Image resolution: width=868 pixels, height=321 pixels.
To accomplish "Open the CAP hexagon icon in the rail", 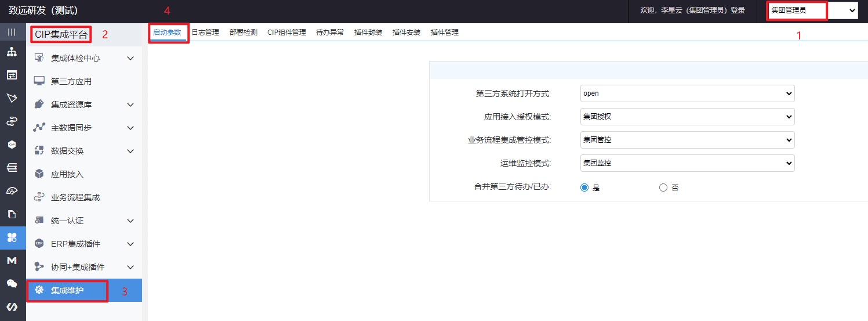I will pos(12,144).
